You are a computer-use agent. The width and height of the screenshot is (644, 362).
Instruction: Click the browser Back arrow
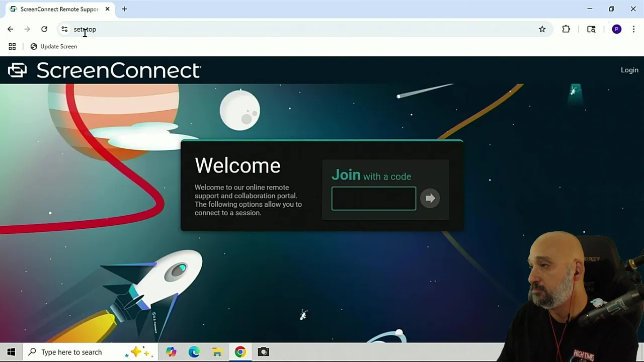(10, 29)
